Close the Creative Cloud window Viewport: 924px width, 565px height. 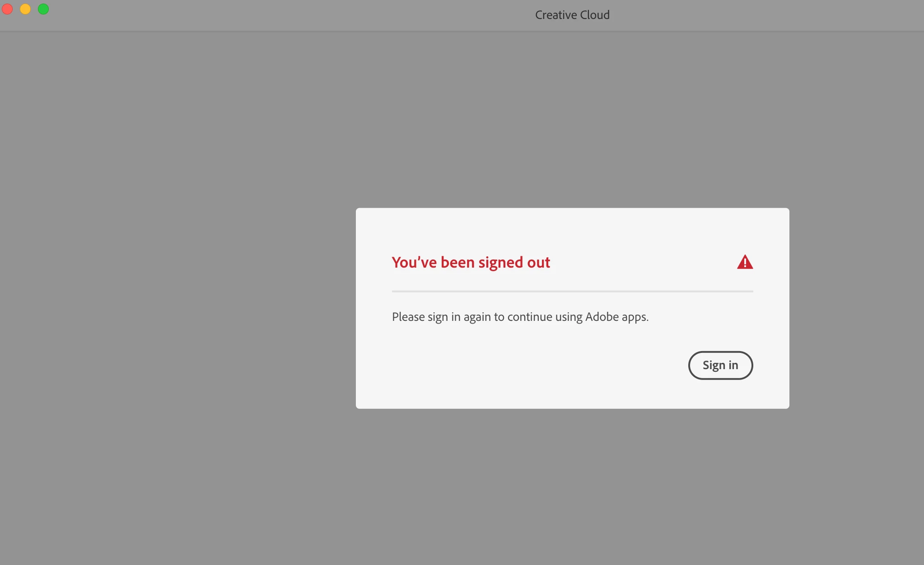pyautogui.click(x=7, y=9)
